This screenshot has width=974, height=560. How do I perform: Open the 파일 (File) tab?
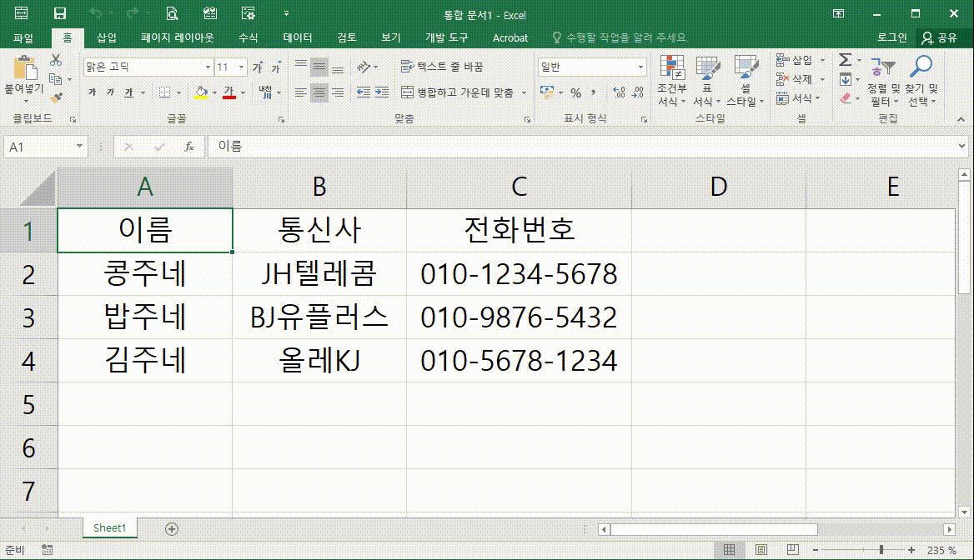tap(23, 37)
